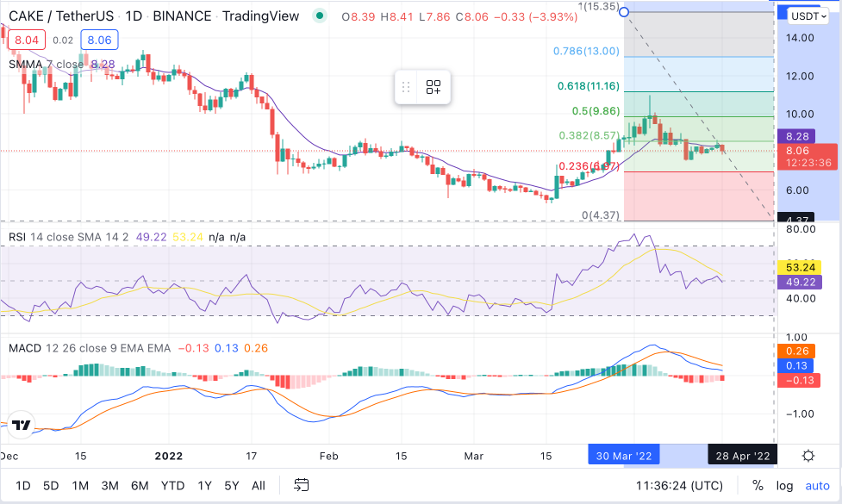Click the 0.382(8.57) Fibonacci level label

pos(589,135)
